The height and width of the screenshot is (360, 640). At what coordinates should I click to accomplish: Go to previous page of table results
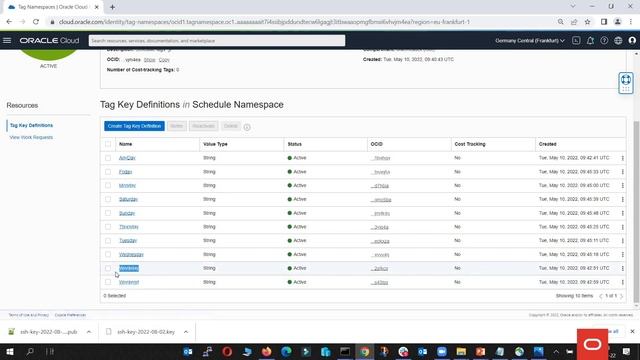click(x=600, y=296)
